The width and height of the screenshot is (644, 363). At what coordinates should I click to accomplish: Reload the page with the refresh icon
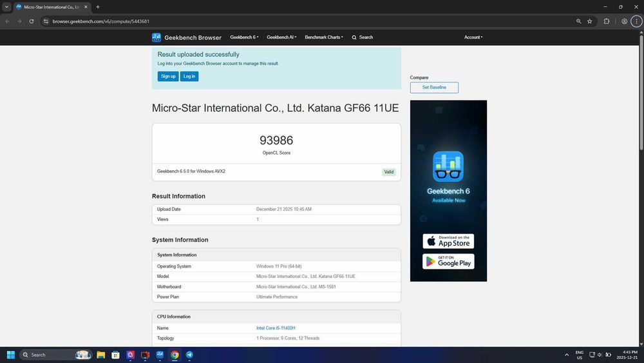pos(31,21)
